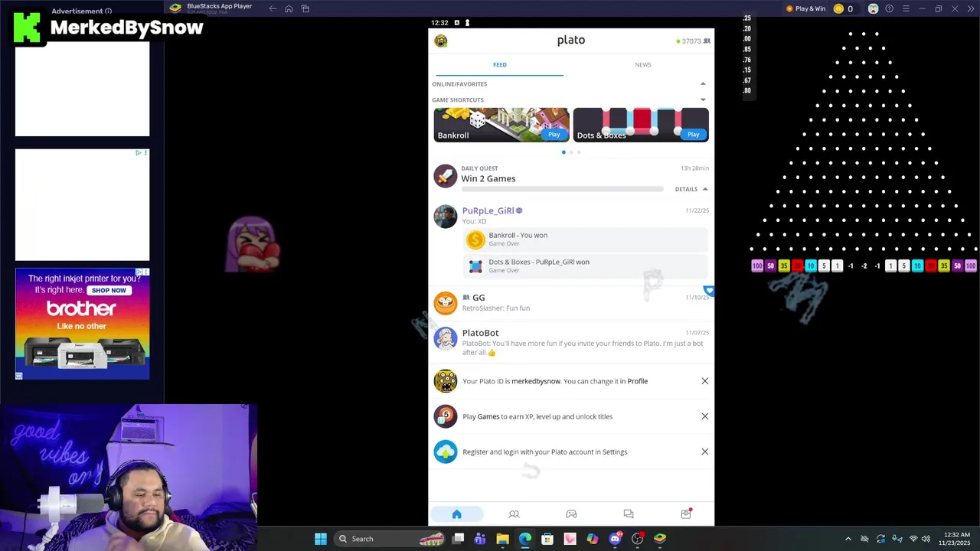Image resolution: width=980 pixels, height=551 pixels.
Task: Dismiss the Register and login tip
Action: pyautogui.click(x=705, y=452)
